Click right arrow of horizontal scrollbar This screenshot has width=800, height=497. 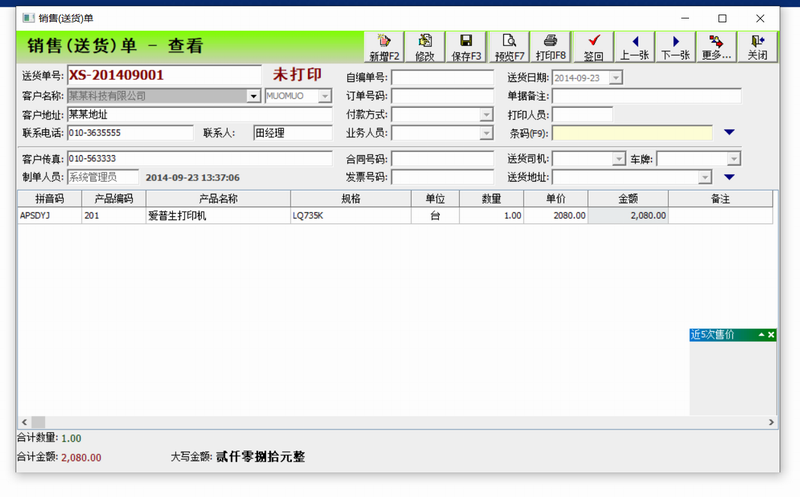(x=769, y=422)
